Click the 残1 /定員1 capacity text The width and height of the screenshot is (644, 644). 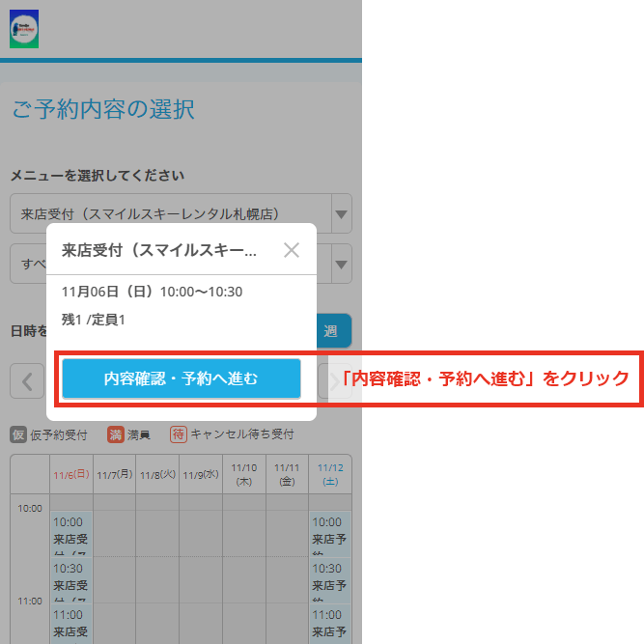(94, 320)
